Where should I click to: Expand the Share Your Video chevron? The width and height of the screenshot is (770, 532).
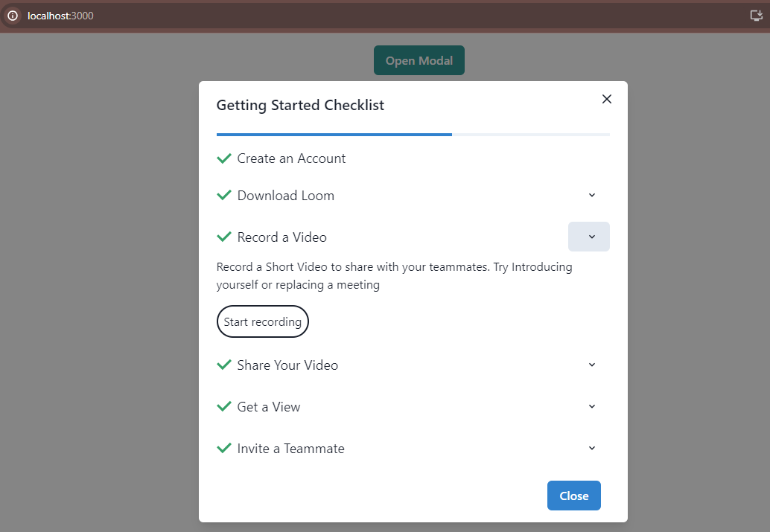pyautogui.click(x=592, y=365)
